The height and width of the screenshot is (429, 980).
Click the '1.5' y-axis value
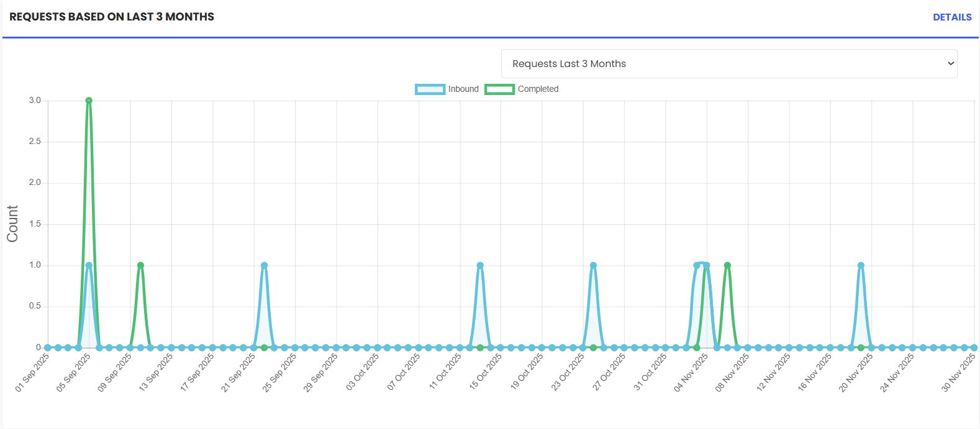pos(35,224)
